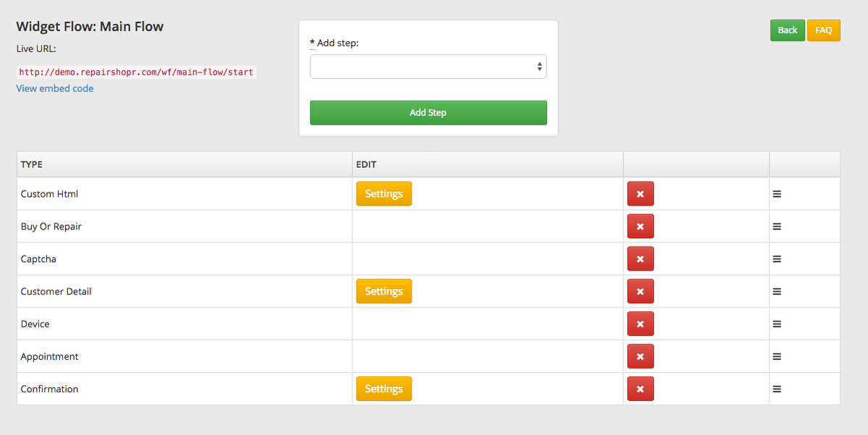This screenshot has width=868, height=435.
Task: Delete the Buy Or Repair step
Action: (640, 227)
